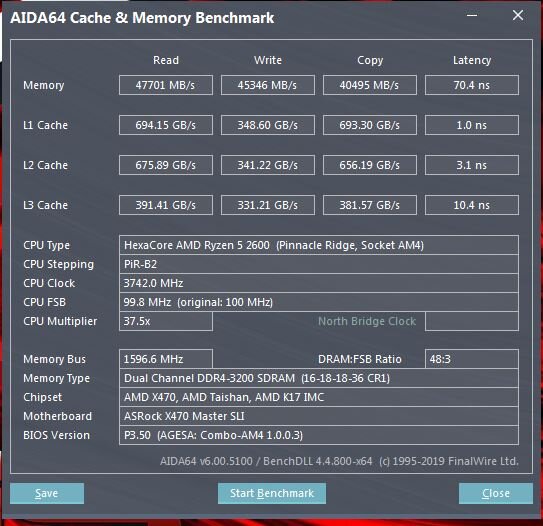Image resolution: width=543 pixels, height=526 pixels.
Task: Click the Memory Copy 40495 MB/s value
Action: (x=370, y=85)
